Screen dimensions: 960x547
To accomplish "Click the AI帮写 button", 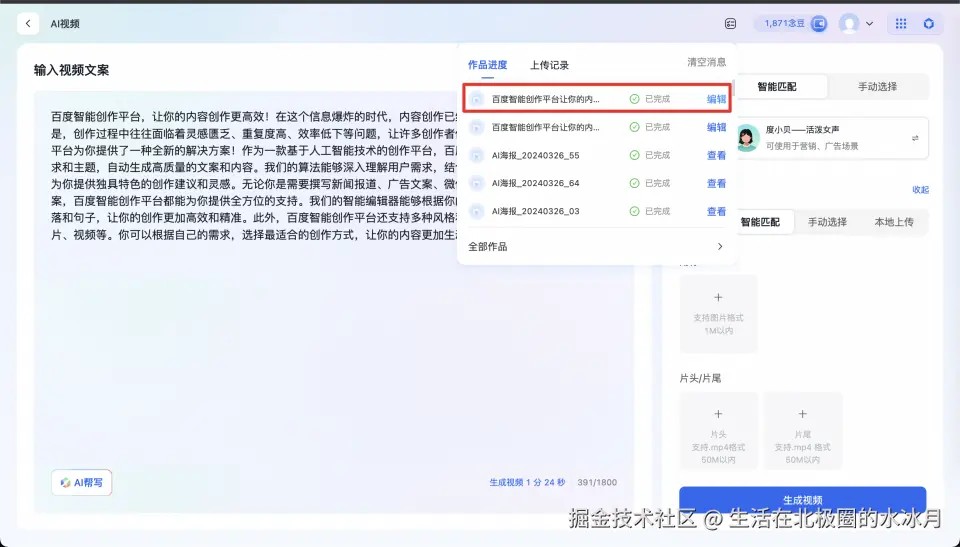I will [81, 483].
